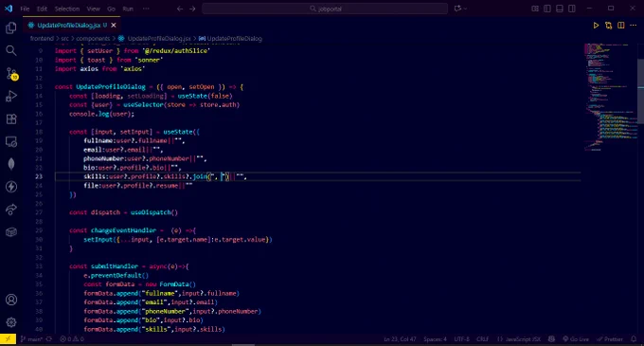Open the Edit menu

[42, 9]
